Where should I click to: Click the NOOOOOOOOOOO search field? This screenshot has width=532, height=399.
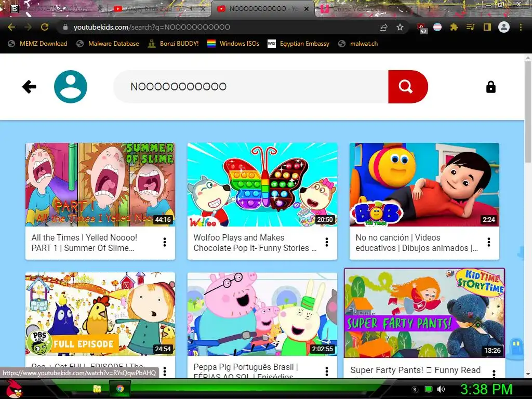[251, 87]
